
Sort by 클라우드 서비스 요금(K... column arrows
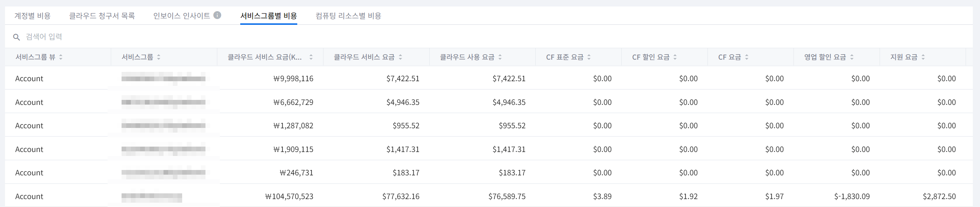tap(311, 57)
